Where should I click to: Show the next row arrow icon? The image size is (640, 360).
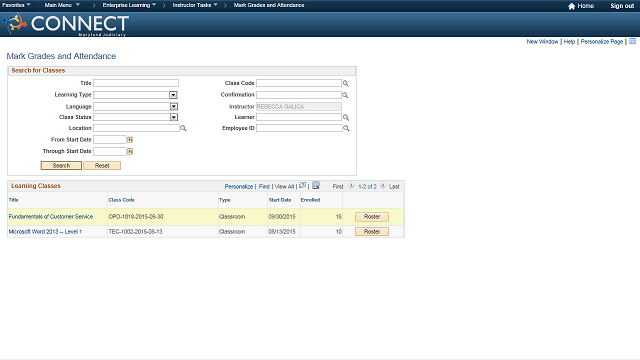click(383, 186)
